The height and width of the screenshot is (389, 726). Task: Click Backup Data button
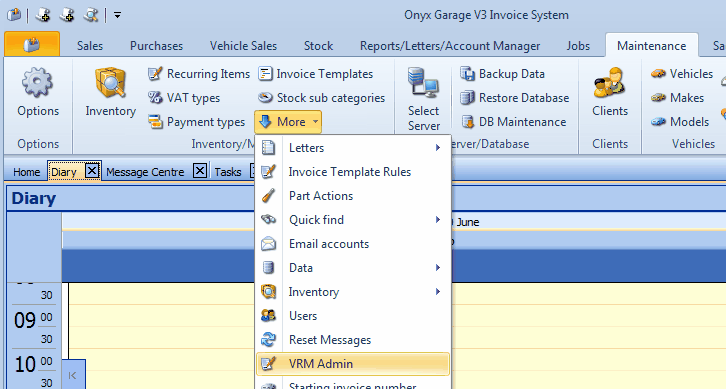tap(502, 74)
